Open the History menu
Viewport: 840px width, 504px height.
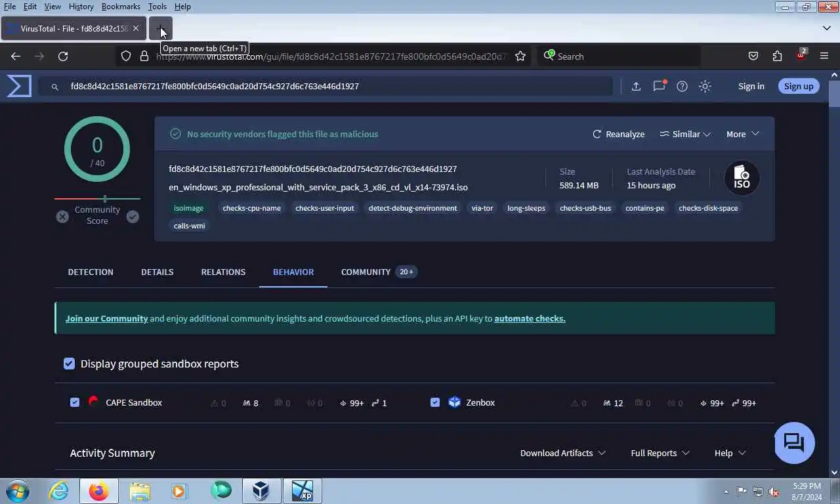click(x=81, y=7)
